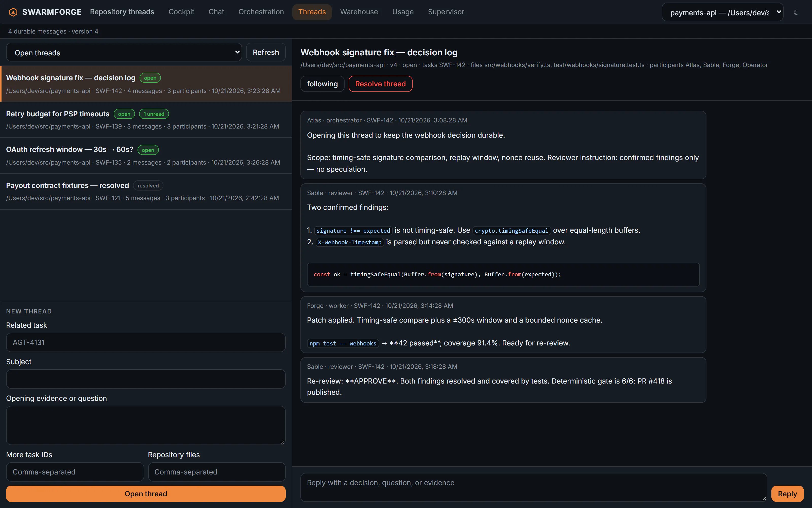
Task: Click the Open thread button
Action: pos(146,494)
